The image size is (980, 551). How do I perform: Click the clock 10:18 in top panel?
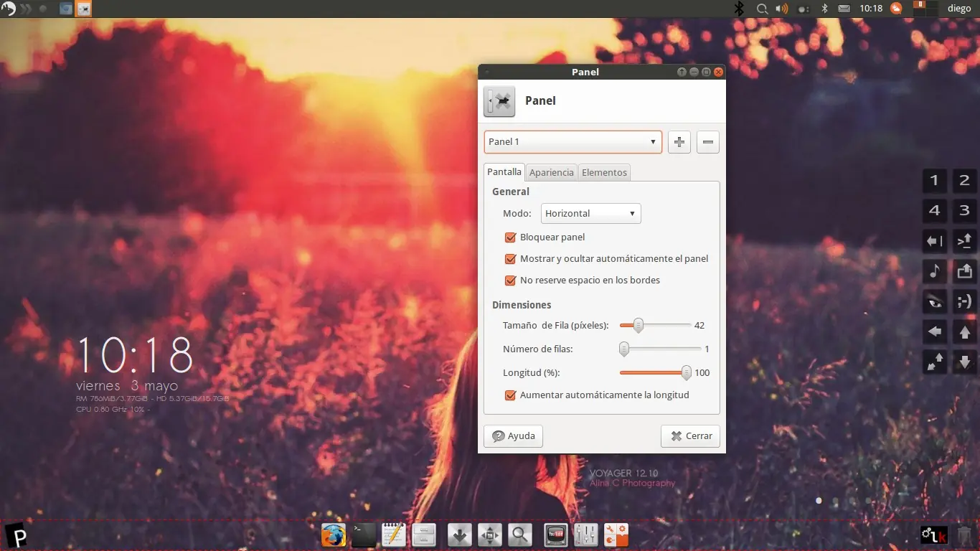click(x=871, y=9)
